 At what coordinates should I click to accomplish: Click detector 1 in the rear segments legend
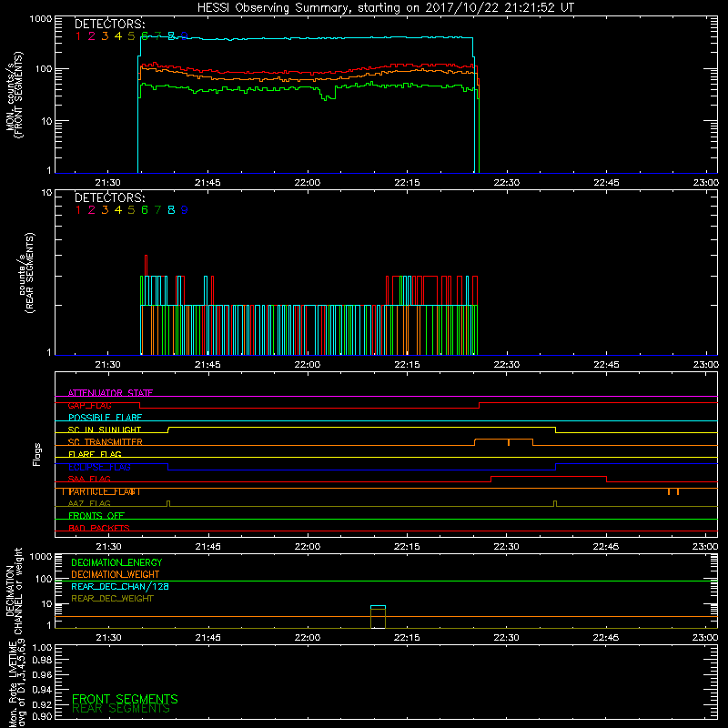[x=78, y=210]
